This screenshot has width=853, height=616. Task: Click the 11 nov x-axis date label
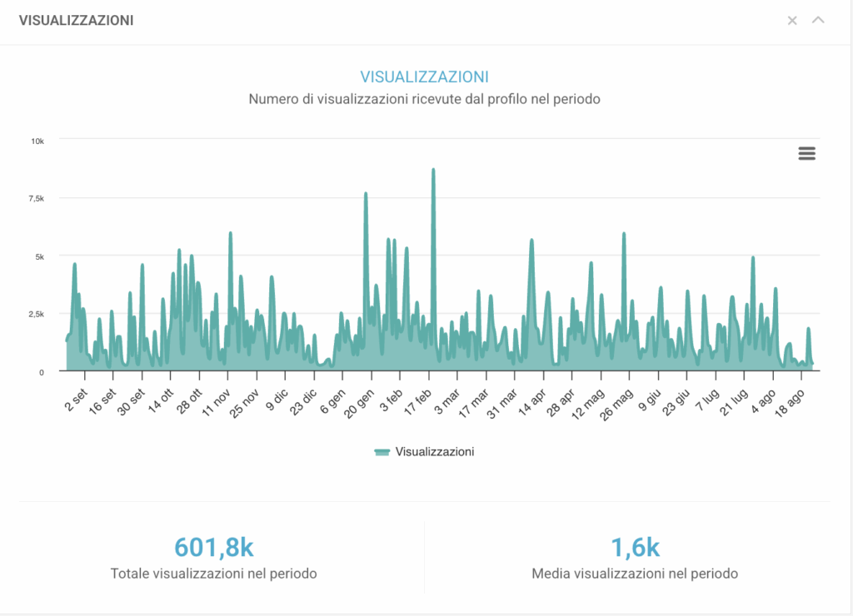click(x=216, y=403)
